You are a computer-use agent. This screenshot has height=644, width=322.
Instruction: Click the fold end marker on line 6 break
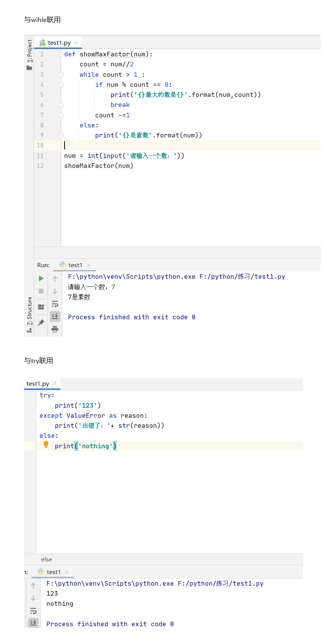[x=61, y=105]
